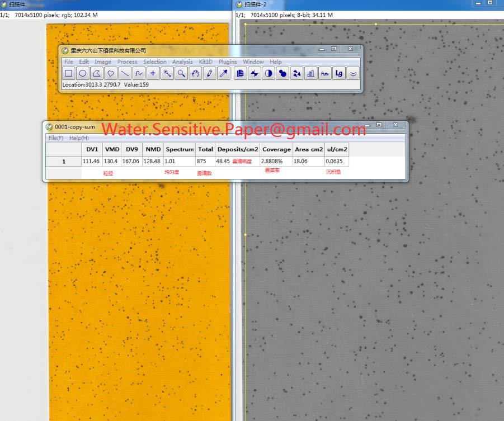
Task: Open the Plugins menu
Action: (x=228, y=62)
